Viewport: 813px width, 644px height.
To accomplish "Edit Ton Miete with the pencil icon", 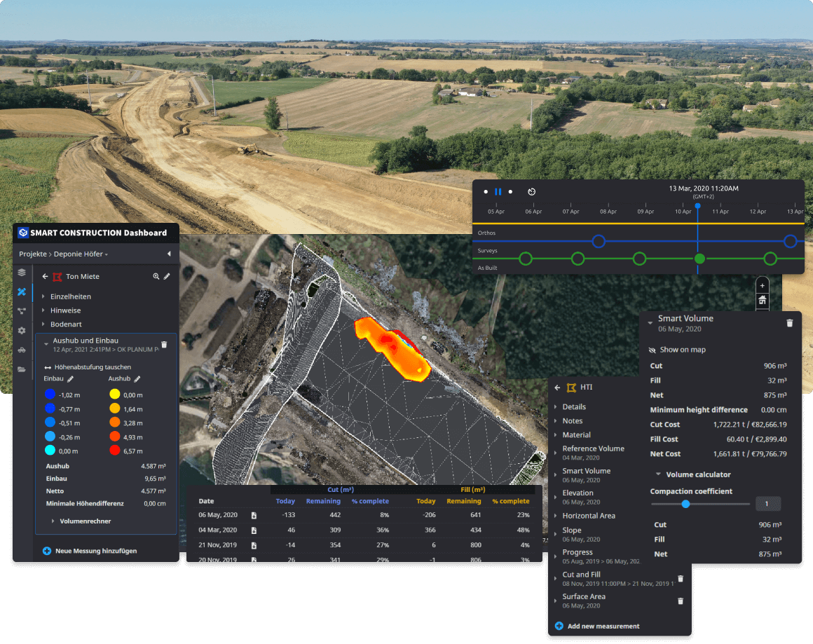I will pyautogui.click(x=167, y=276).
